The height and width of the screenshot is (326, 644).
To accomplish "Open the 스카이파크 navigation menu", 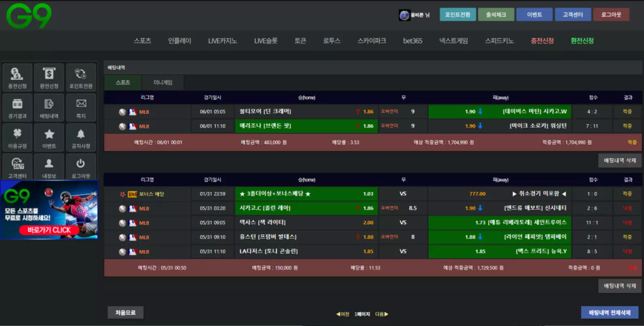I will 372,41.
